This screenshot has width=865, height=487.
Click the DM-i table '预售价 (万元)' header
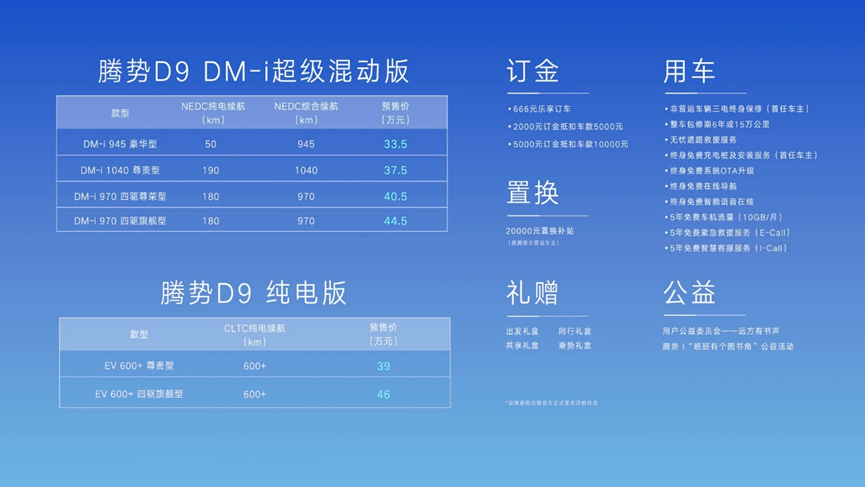[x=396, y=113]
